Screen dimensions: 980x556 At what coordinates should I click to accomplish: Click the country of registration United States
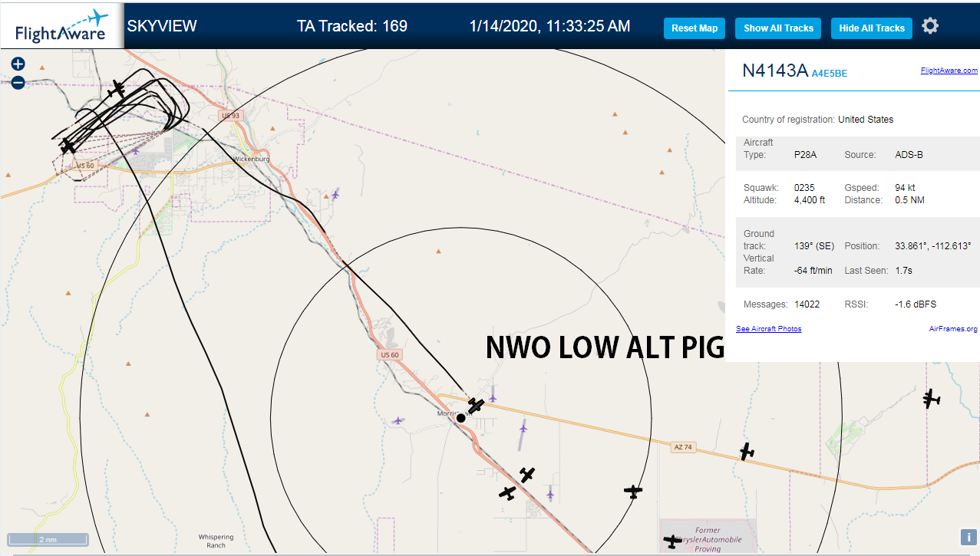866,120
